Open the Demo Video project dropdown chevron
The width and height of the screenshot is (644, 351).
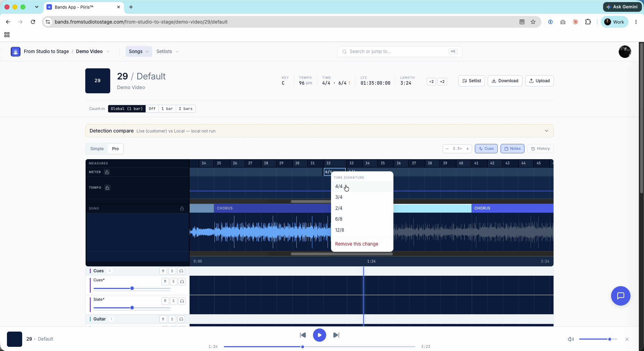(108, 52)
